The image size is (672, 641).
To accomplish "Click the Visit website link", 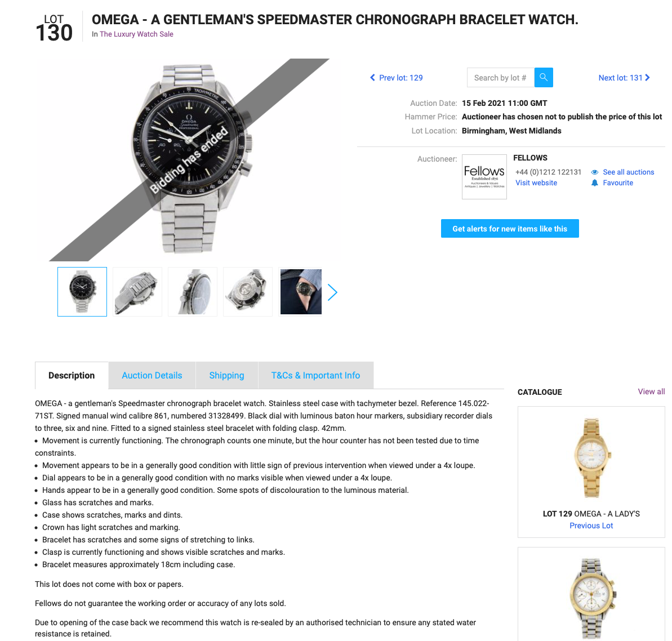I will click(536, 183).
